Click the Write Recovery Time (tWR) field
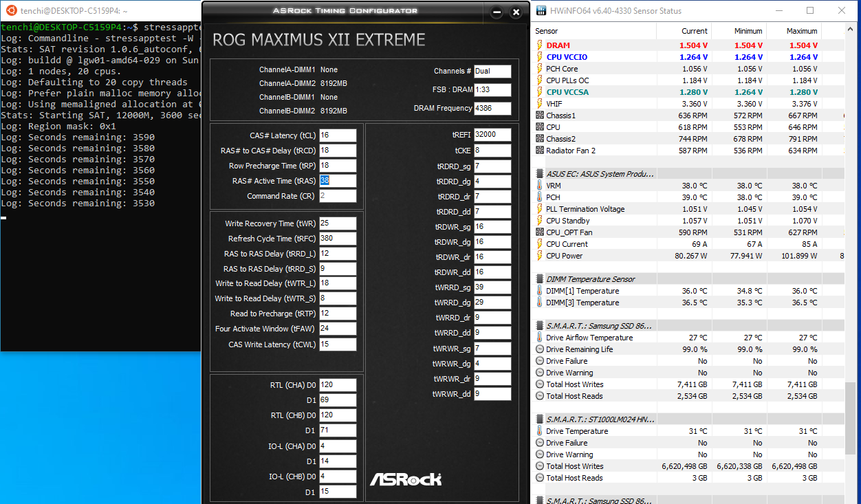Viewport: 861px width, 504px height. (338, 223)
